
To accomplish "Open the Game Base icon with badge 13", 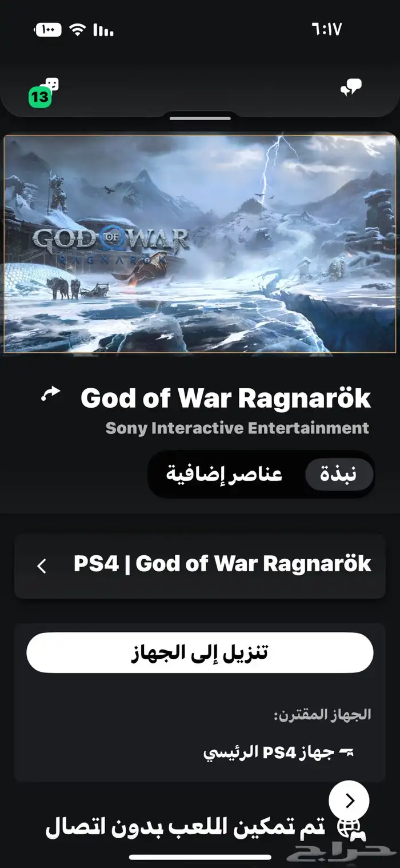I will (43, 93).
